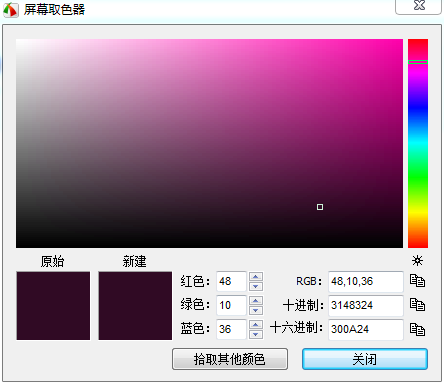Click the 十进制 label
Screen dimensions: 444x384
pyautogui.click(x=303, y=305)
